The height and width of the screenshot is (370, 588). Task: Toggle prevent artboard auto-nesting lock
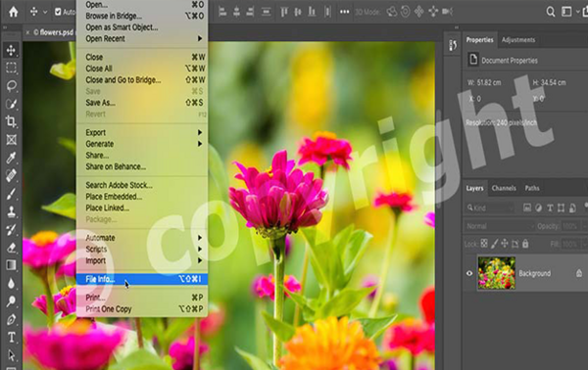[514, 244]
